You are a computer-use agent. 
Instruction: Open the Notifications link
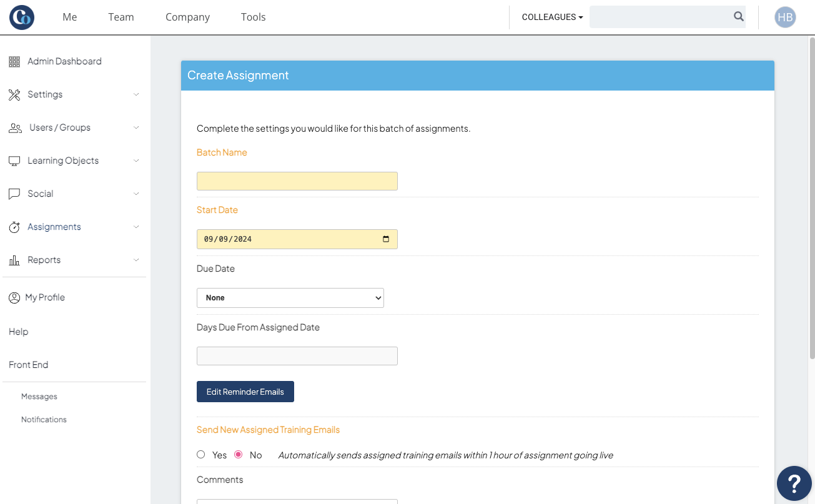tap(44, 420)
